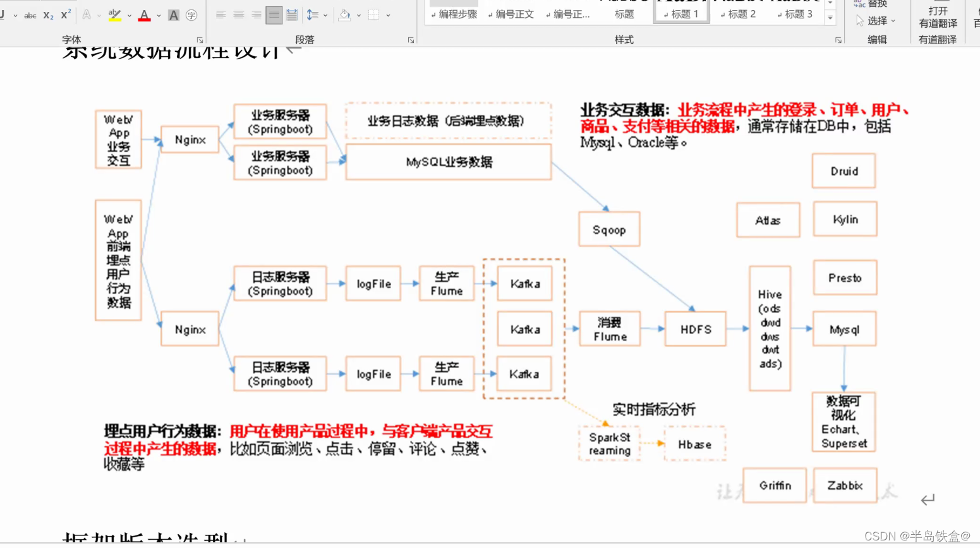Open shading color dropdown arrow
Viewport: 980px width, 548px height.
[x=359, y=15]
